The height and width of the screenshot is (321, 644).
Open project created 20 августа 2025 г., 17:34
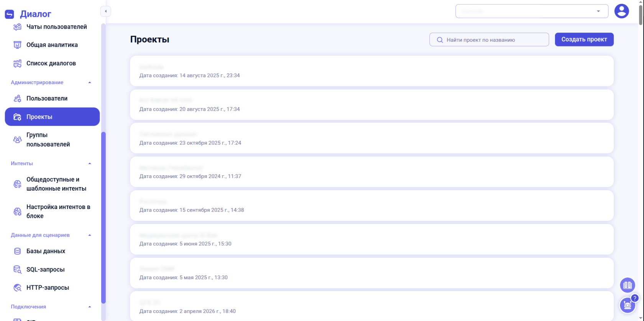click(372, 105)
